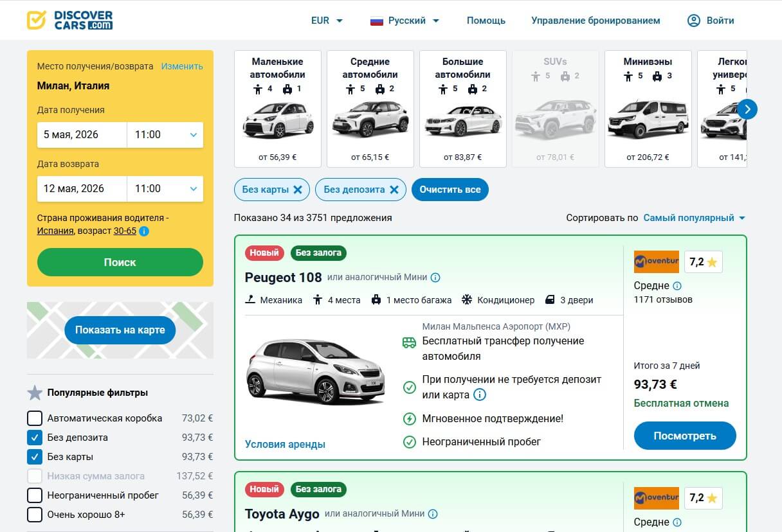
Task: Click the '1171 отзывов' review count
Action: click(x=663, y=299)
